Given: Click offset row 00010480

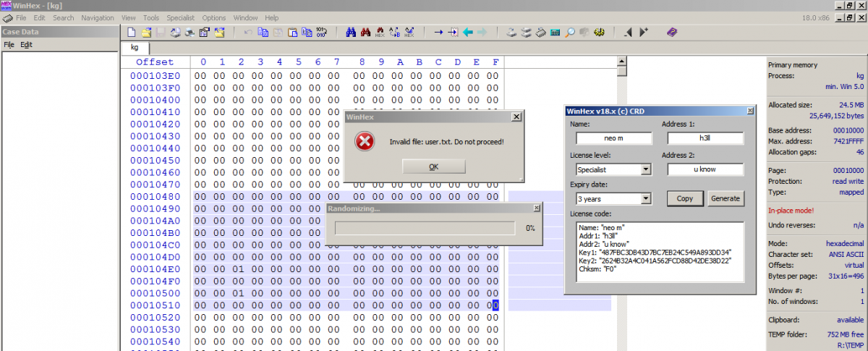Looking at the screenshot, I should (155, 197).
